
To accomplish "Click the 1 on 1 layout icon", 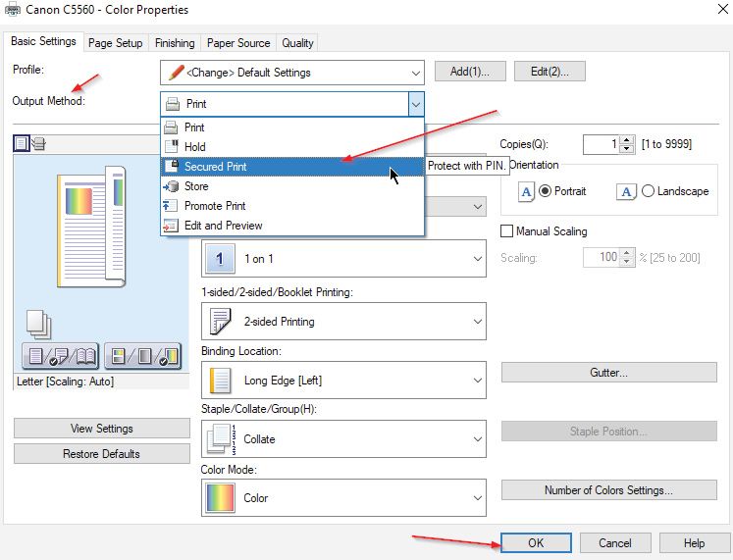I will [x=220, y=258].
